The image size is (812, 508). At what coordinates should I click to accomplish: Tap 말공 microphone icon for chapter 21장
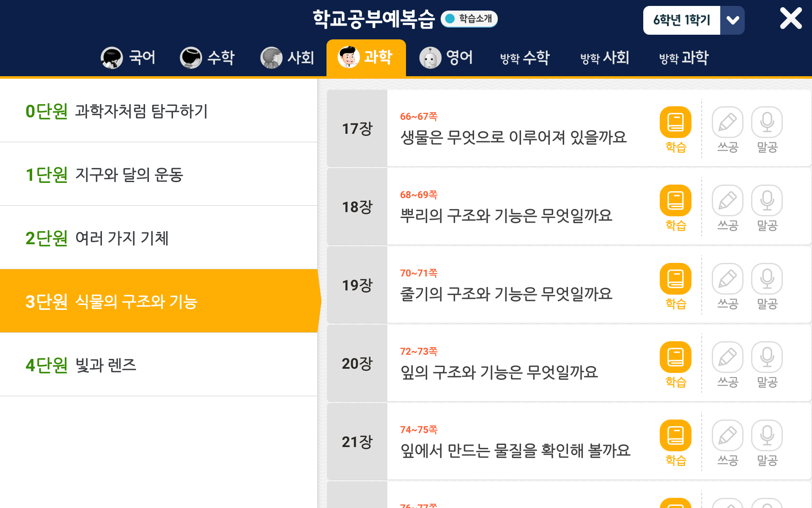click(x=767, y=436)
